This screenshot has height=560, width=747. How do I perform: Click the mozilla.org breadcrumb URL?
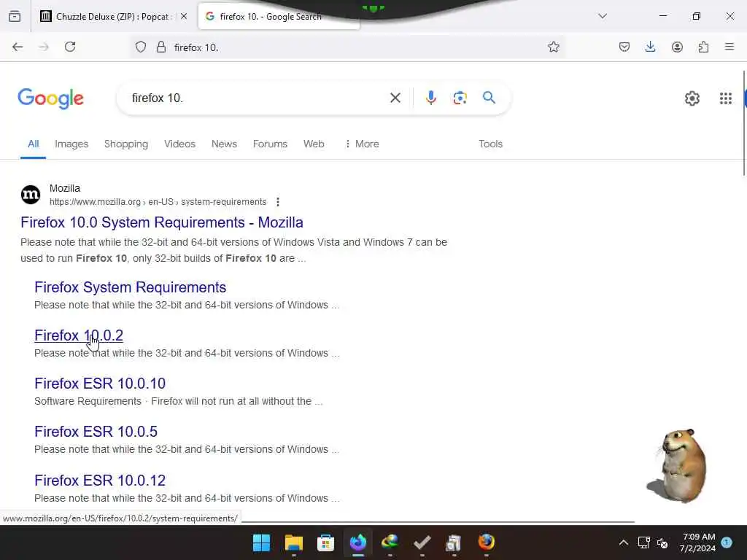pyautogui.click(x=158, y=202)
